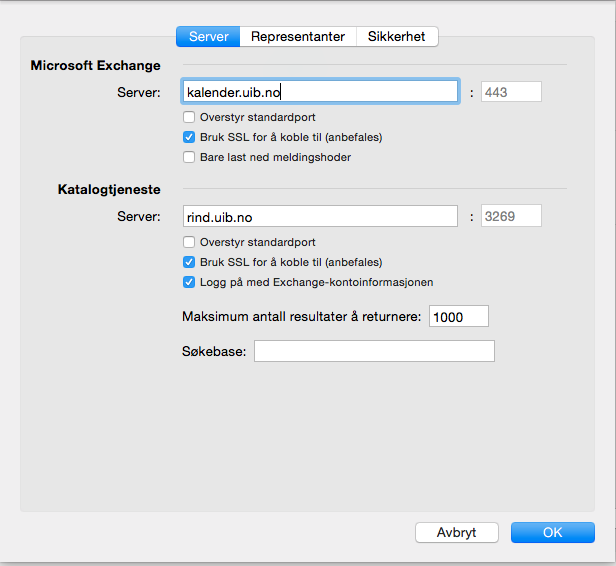Viewport: 616px width, 566px height.
Task: Open the Sikkerhet tab
Action: [x=397, y=37]
